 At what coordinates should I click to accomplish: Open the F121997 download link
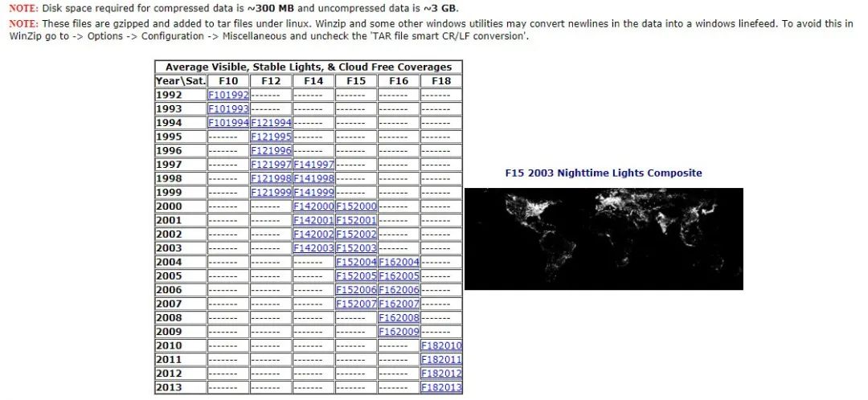point(272,165)
